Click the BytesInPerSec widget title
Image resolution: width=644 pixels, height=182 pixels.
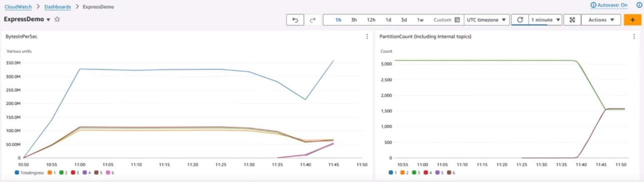point(21,37)
